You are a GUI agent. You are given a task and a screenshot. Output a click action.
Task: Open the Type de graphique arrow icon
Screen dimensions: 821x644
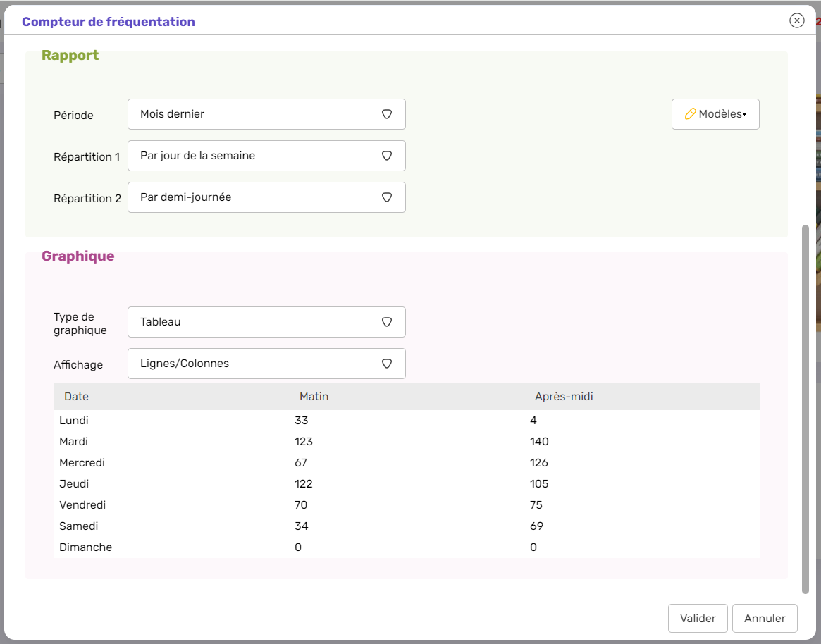coord(386,322)
